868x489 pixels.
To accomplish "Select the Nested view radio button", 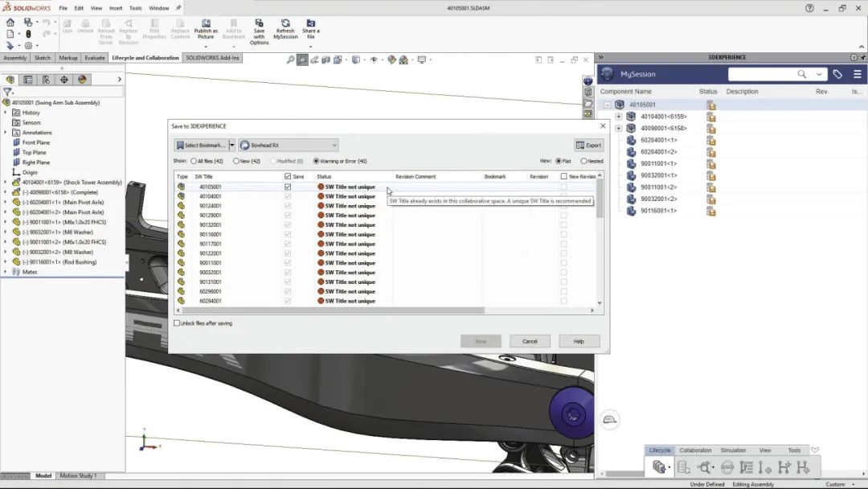I will coord(583,161).
